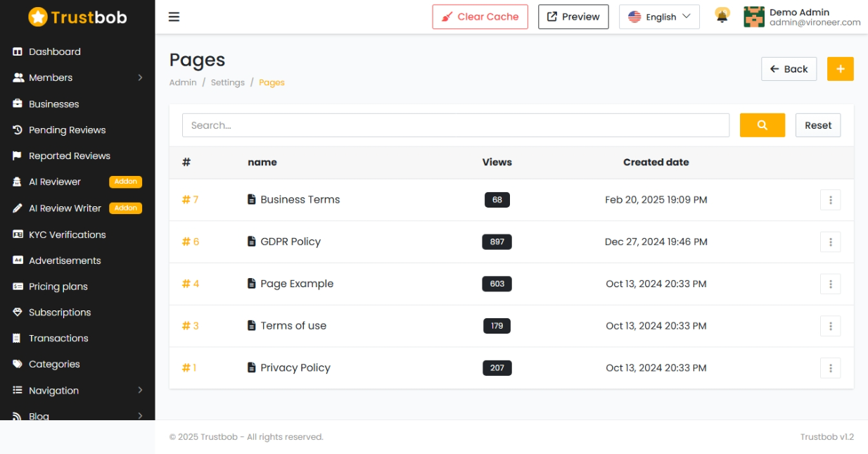Click the # 6 page ID link

click(191, 241)
